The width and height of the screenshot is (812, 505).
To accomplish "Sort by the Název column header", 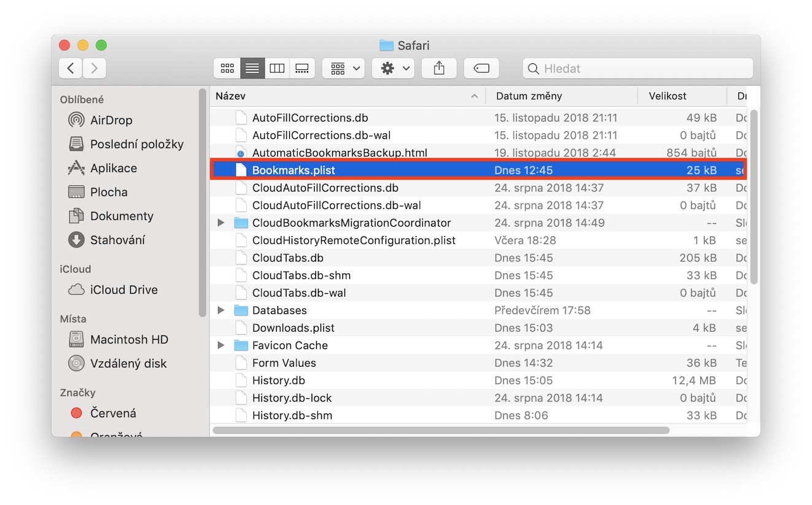I will click(347, 96).
